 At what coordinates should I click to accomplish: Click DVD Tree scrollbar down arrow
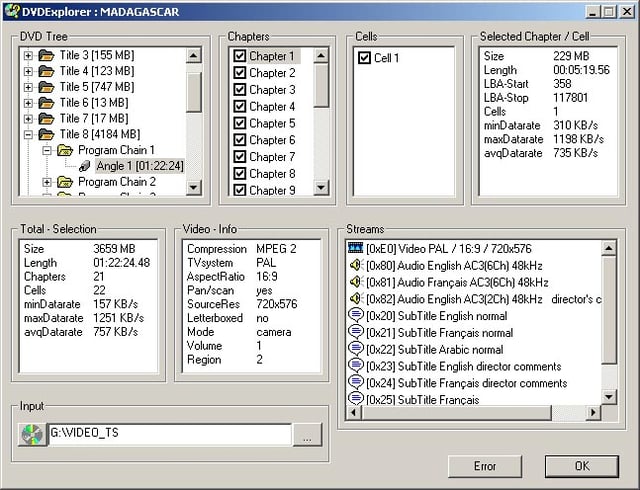pyautogui.click(x=194, y=187)
